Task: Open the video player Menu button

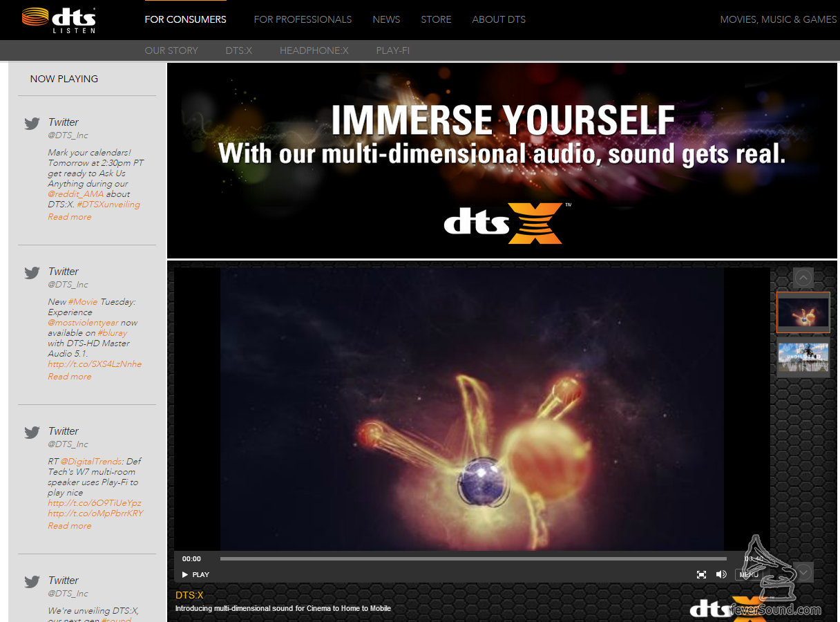Action: point(749,574)
